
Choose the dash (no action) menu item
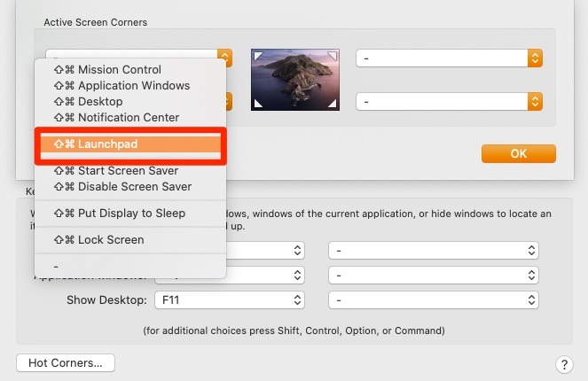click(x=130, y=267)
